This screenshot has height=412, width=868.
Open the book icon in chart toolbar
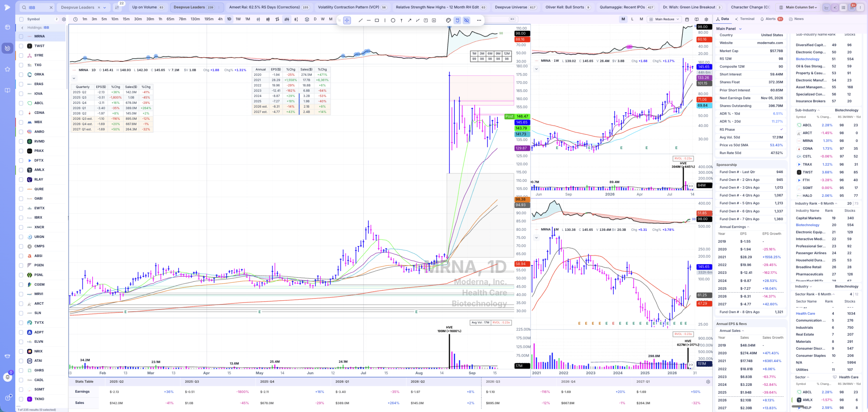click(696, 19)
